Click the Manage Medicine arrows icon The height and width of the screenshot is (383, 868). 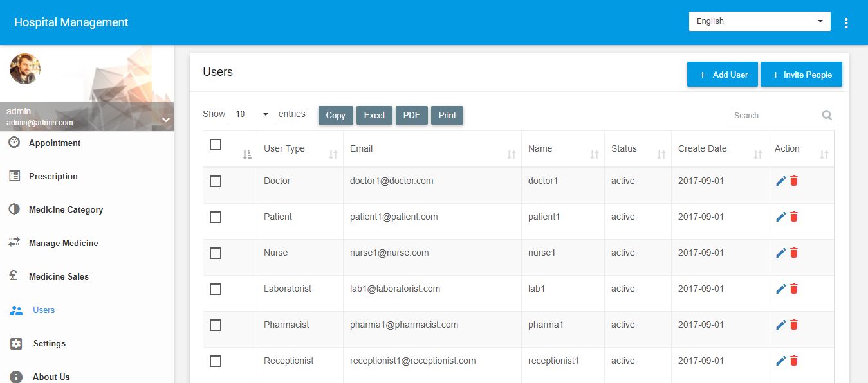point(14,243)
